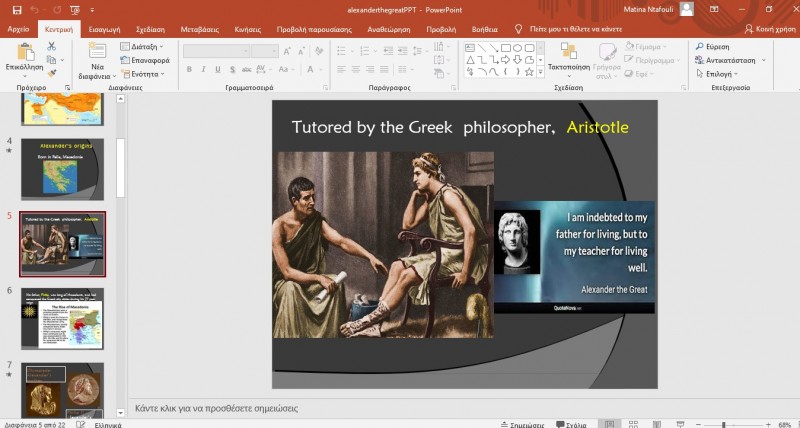The width and height of the screenshot is (800, 428).
Task: Toggle italic formatting
Action: (x=202, y=69)
